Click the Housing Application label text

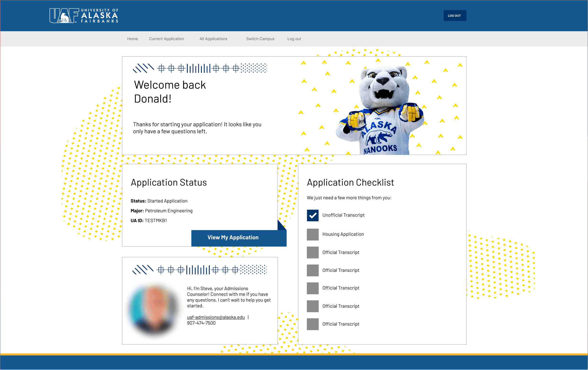(343, 234)
